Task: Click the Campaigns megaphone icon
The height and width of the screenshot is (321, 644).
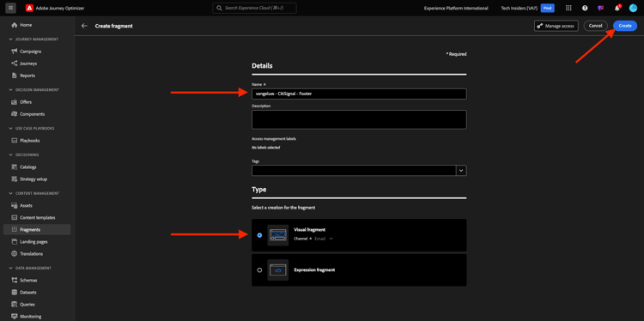Action: click(x=15, y=51)
